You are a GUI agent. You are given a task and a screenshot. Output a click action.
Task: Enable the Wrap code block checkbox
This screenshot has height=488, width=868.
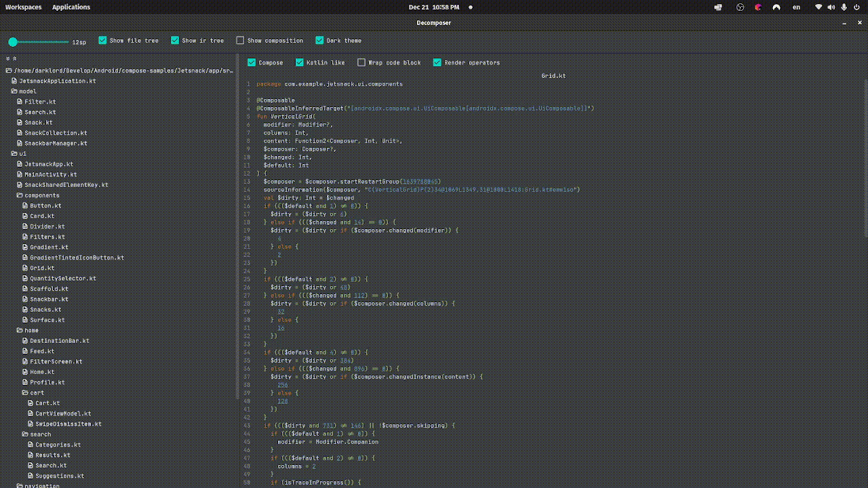[x=361, y=62]
